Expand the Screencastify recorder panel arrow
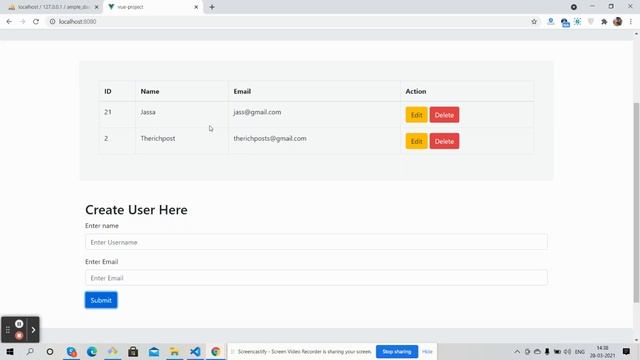The width and height of the screenshot is (640, 360). [33, 329]
